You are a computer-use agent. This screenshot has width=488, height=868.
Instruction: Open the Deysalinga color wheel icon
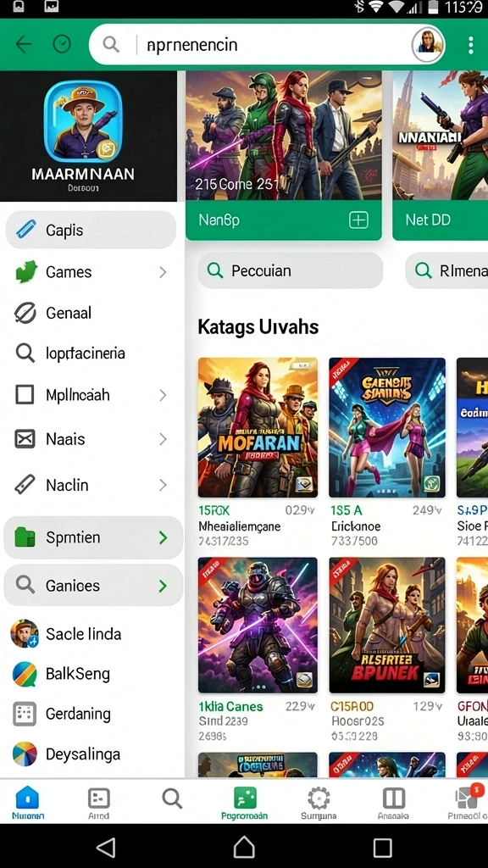(x=25, y=754)
